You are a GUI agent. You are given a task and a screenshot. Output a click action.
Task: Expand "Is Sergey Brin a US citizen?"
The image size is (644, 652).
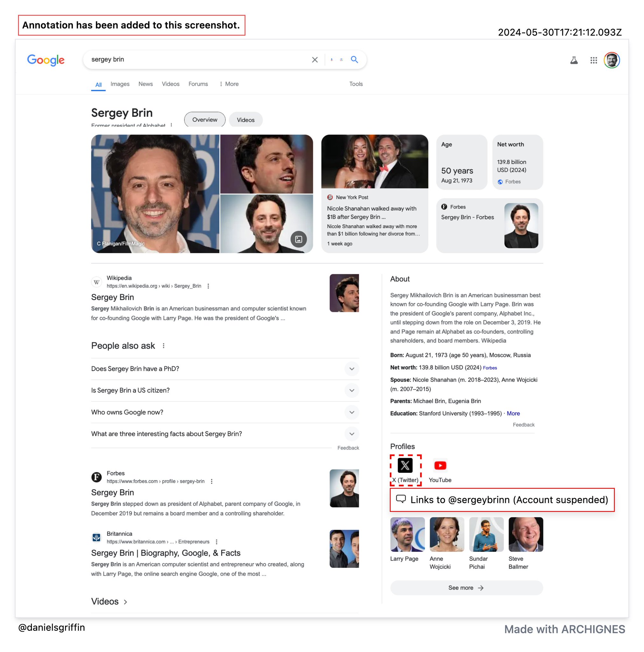(225, 390)
